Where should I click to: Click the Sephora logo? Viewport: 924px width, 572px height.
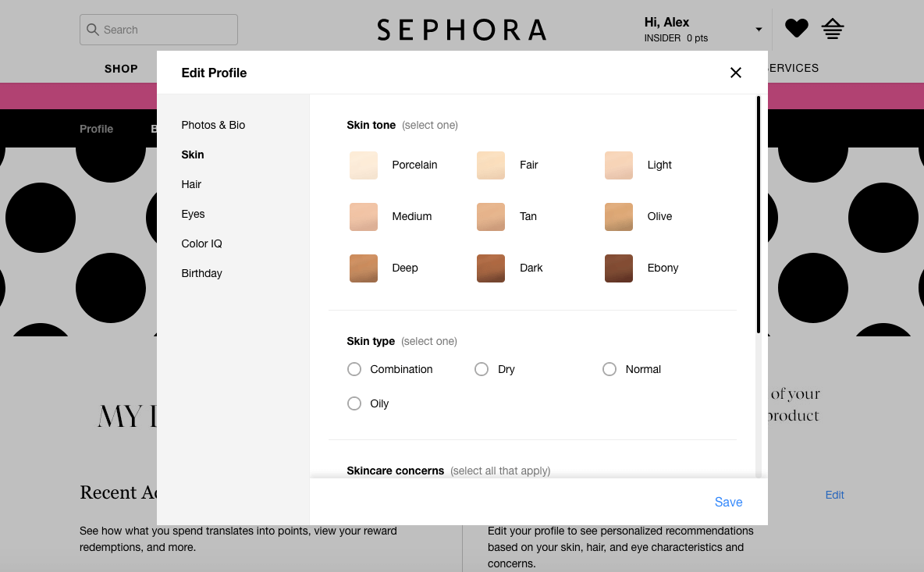pyautogui.click(x=461, y=30)
